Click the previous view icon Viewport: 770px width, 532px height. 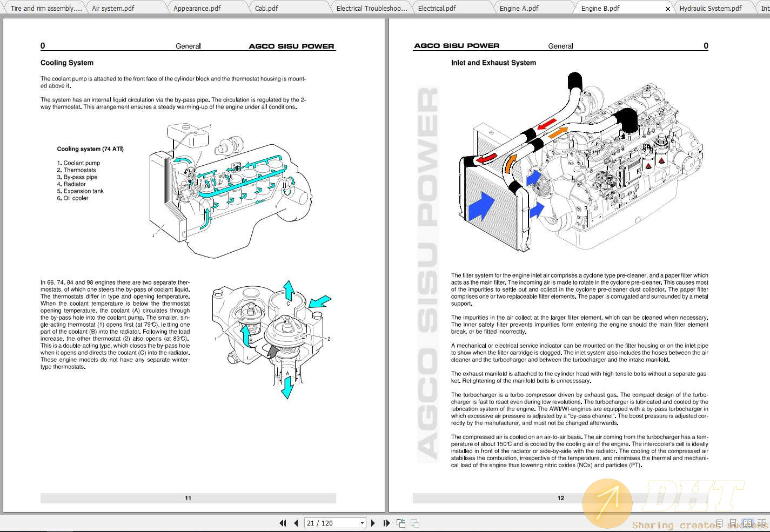click(401, 523)
